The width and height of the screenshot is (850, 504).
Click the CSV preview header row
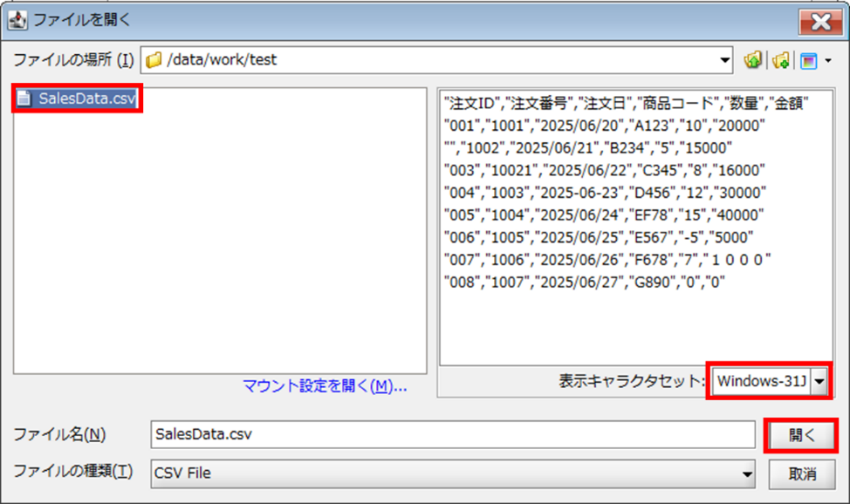pyautogui.click(x=626, y=104)
